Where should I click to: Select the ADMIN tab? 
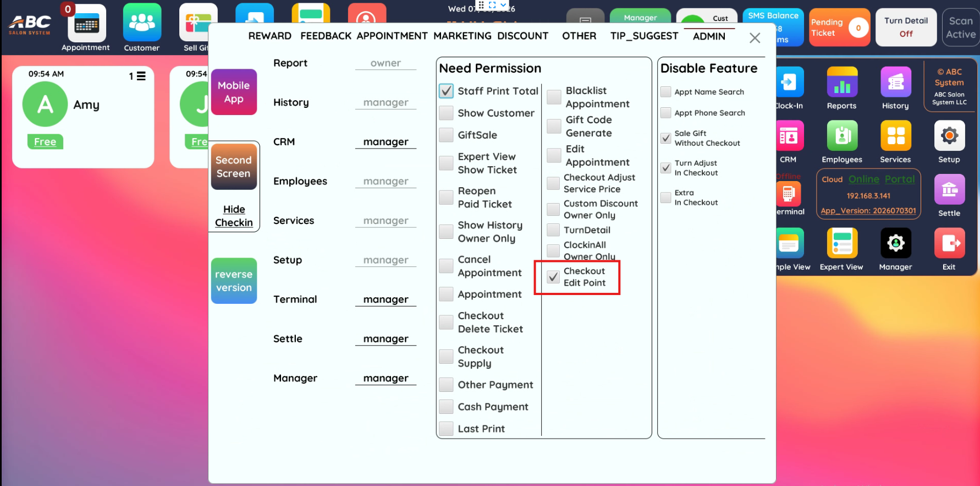709,36
